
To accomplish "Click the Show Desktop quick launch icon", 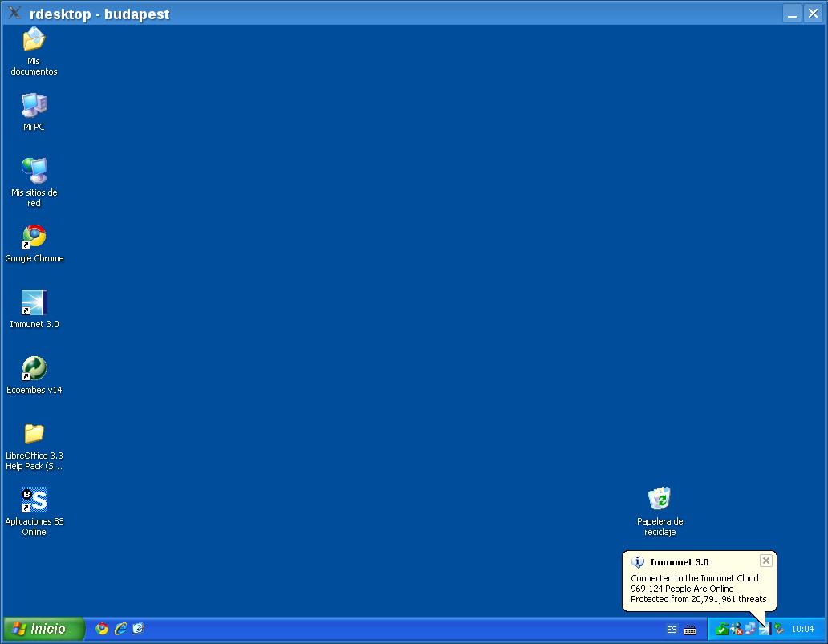I will tap(138, 629).
